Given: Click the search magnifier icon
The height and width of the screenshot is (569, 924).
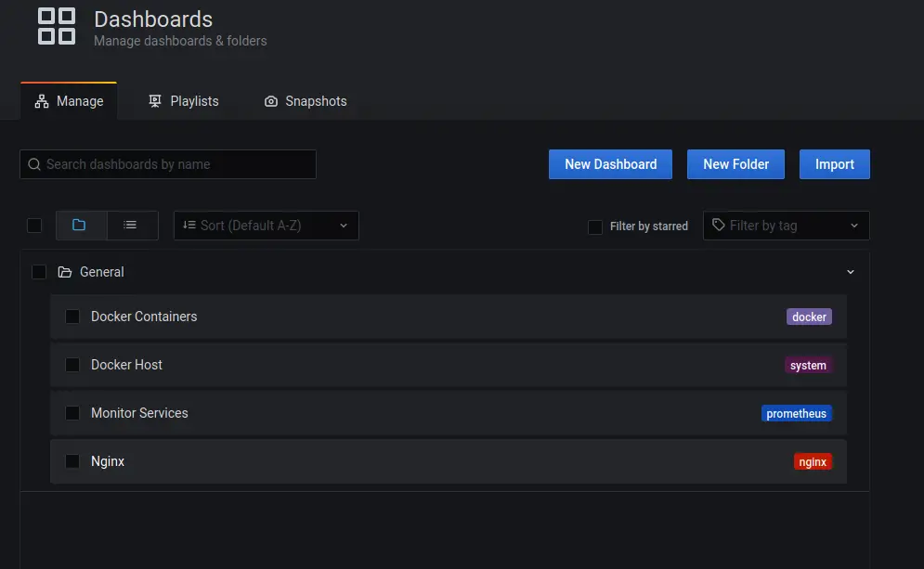Looking at the screenshot, I should pyautogui.click(x=34, y=164).
